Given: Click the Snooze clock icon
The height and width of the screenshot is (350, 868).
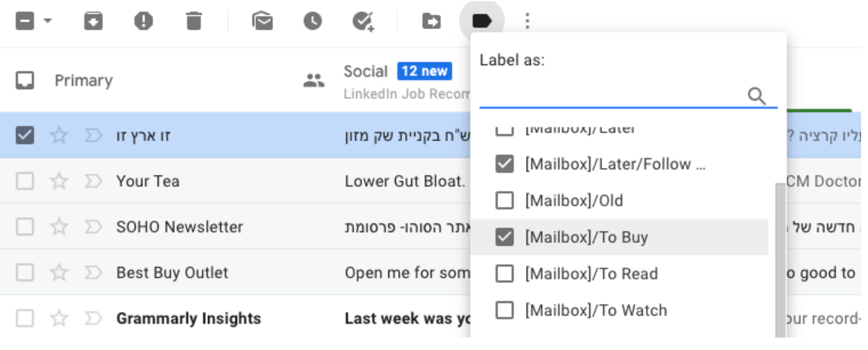Looking at the screenshot, I should pyautogui.click(x=312, y=22).
